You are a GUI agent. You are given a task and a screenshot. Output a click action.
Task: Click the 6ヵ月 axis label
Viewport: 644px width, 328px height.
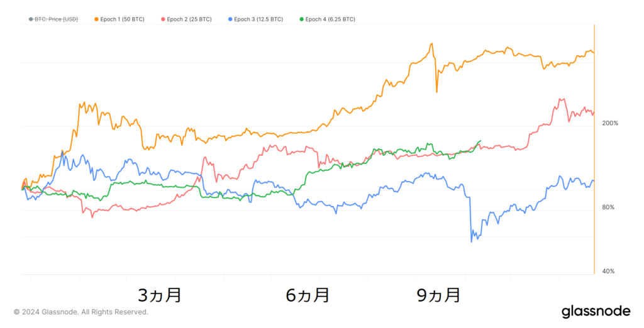pos(308,295)
